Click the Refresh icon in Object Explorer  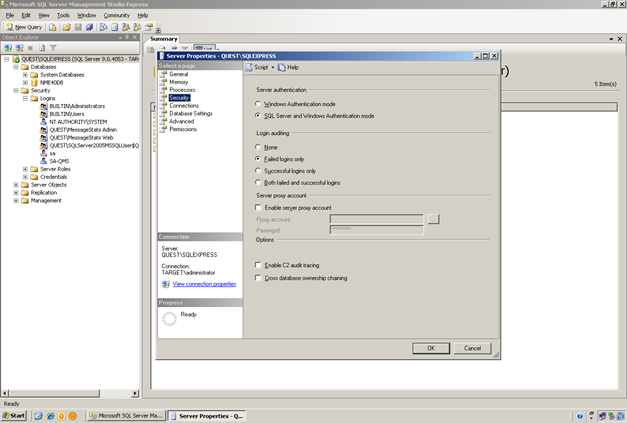[x=42, y=48]
